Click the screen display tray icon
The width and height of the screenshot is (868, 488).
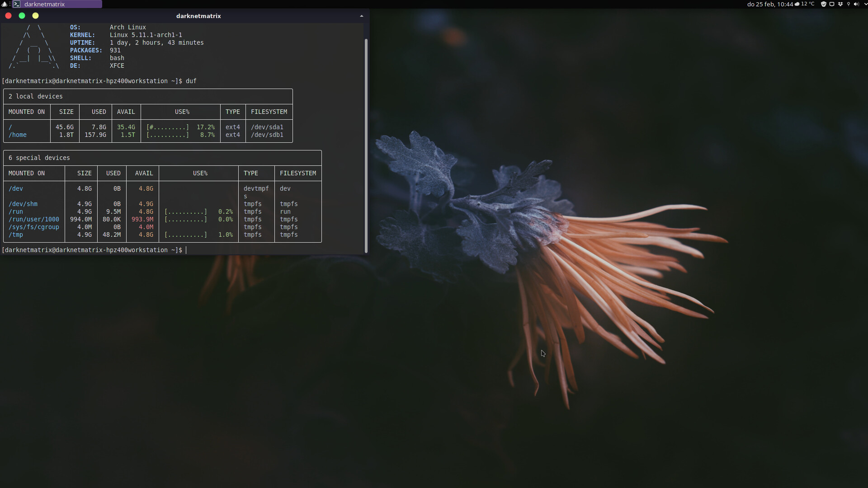pyautogui.click(x=832, y=4)
